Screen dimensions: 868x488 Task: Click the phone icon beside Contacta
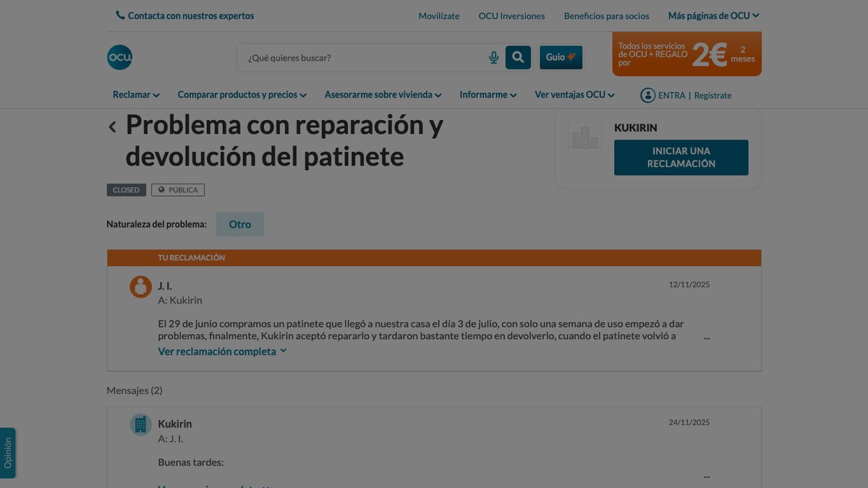pyautogui.click(x=120, y=15)
